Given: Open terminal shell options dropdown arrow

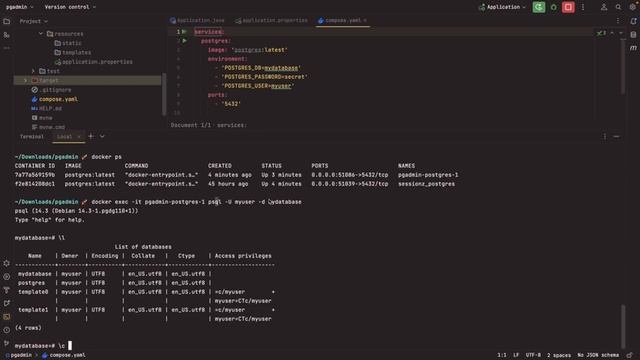Looking at the screenshot, I should pyautogui.click(x=102, y=136).
